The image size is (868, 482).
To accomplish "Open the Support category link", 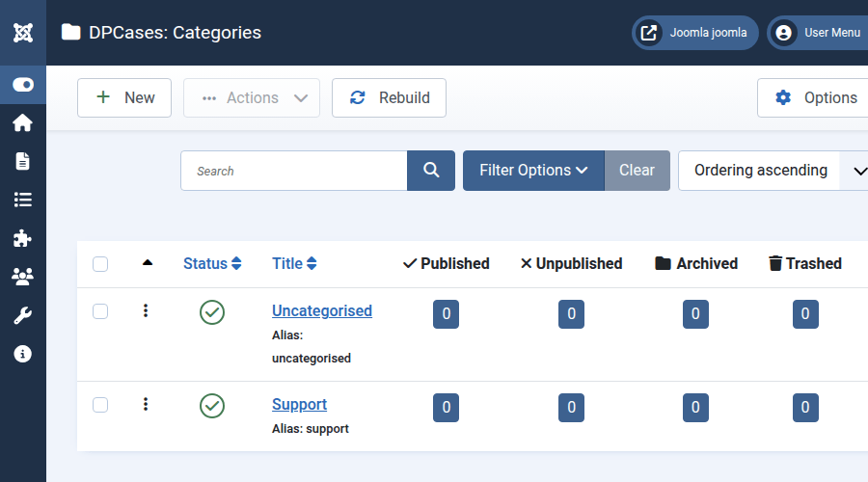I will coord(299,405).
